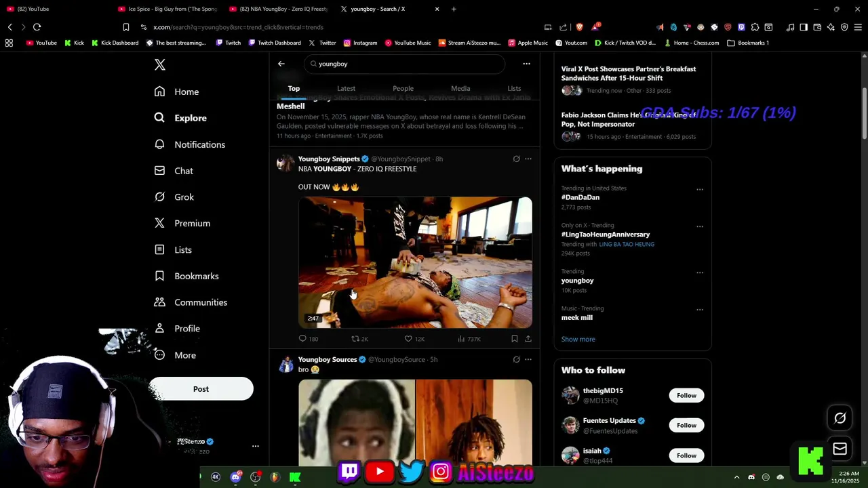Reply to Youngboy Snippets post
The image size is (868, 488).
click(x=309, y=339)
